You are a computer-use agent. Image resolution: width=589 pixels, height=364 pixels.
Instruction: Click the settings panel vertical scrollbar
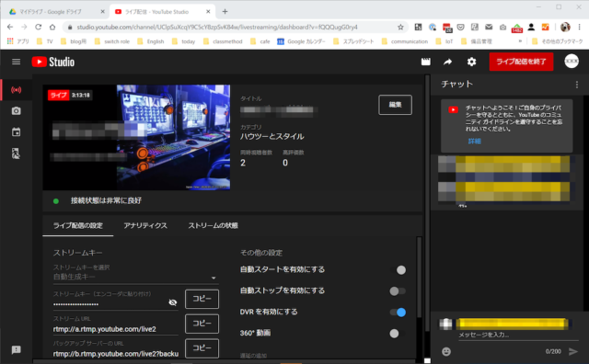(x=420, y=278)
